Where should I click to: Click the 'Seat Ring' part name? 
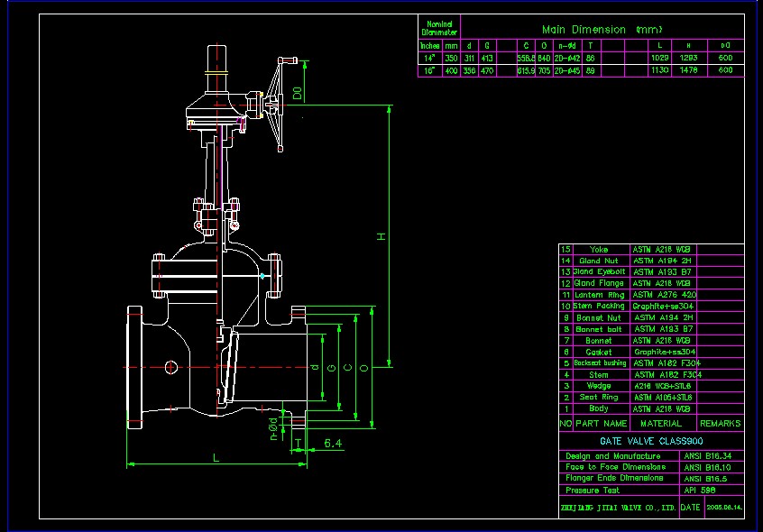point(599,398)
